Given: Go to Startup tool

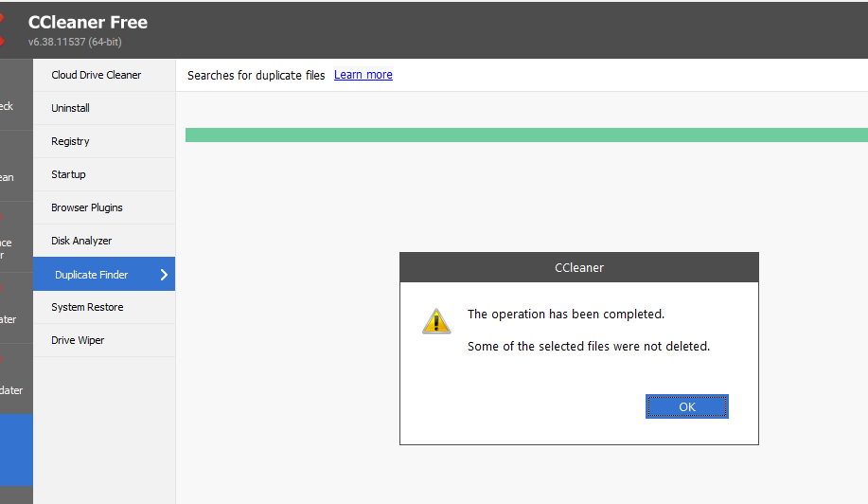Looking at the screenshot, I should pos(68,174).
